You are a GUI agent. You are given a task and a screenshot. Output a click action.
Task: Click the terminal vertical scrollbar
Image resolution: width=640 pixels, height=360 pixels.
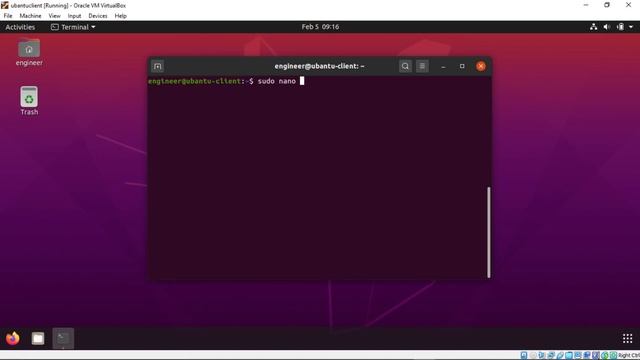pos(489,232)
